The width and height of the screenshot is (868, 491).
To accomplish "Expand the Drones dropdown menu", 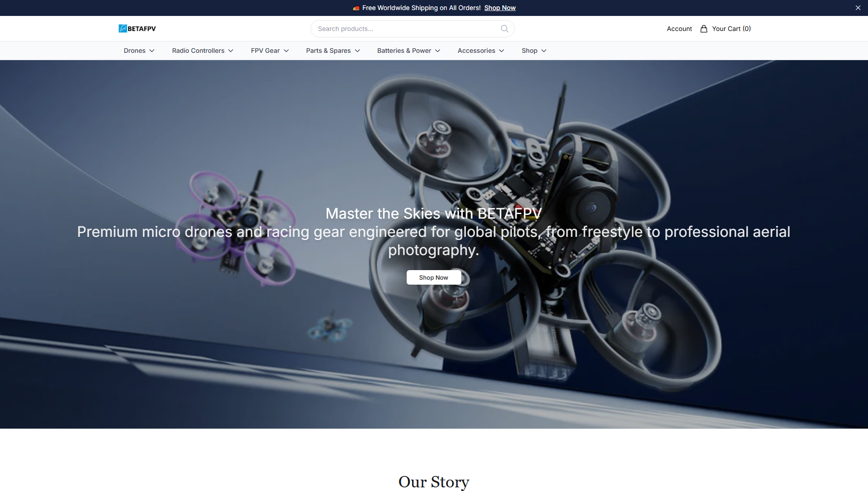I will click(x=139, y=51).
